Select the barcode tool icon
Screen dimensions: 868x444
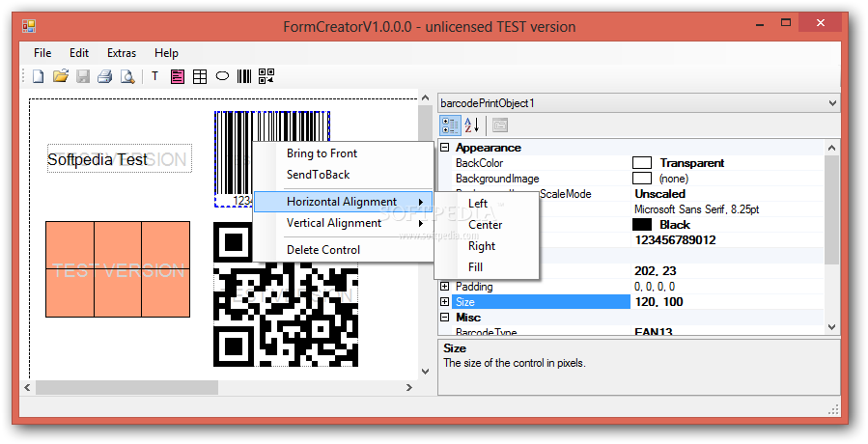244,76
